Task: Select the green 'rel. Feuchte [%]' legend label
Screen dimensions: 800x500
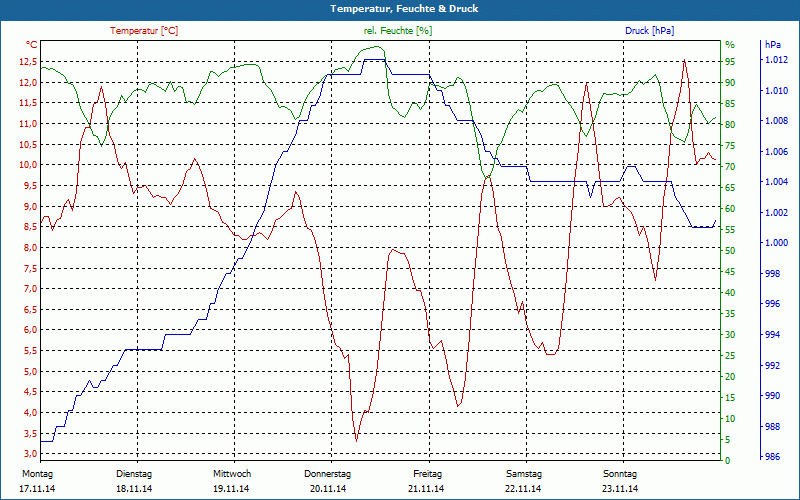Action: pos(398,31)
